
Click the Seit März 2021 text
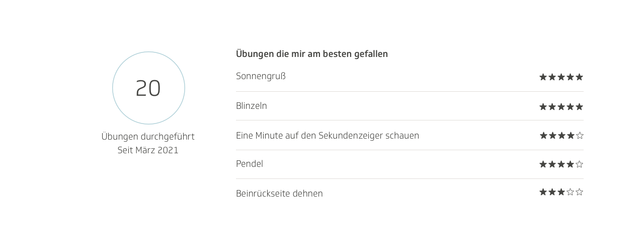click(148, 150)
